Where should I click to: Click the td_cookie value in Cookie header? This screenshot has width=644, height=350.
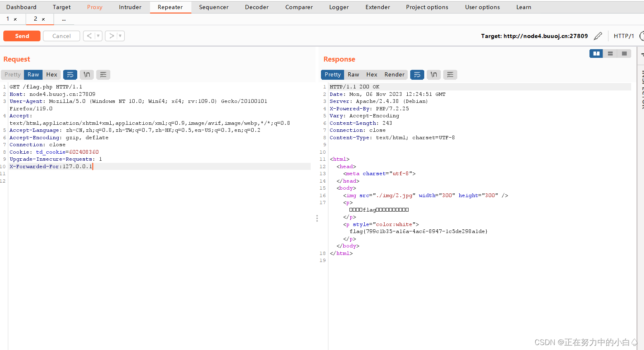[84, 152]
